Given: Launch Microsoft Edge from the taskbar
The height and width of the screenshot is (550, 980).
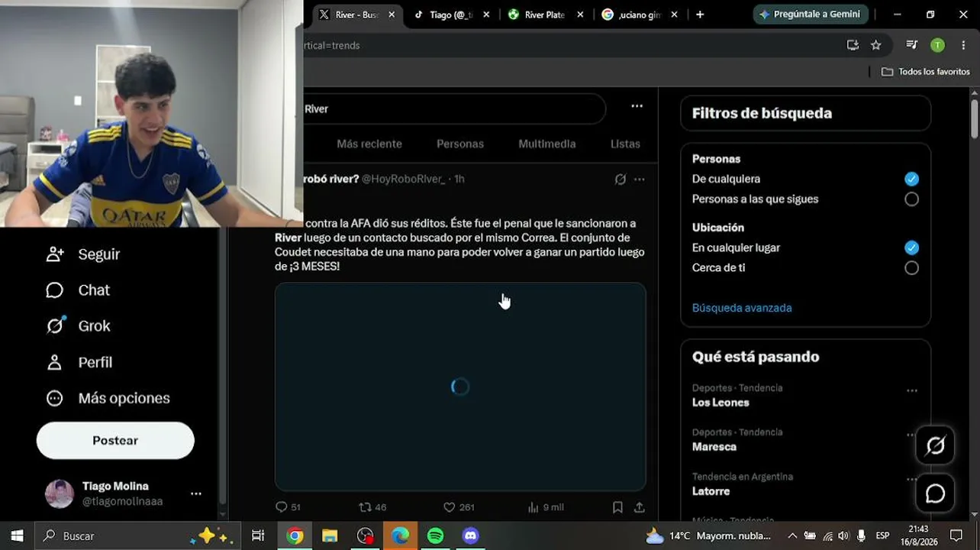Looking at the screenshot, I should (400, 536).
